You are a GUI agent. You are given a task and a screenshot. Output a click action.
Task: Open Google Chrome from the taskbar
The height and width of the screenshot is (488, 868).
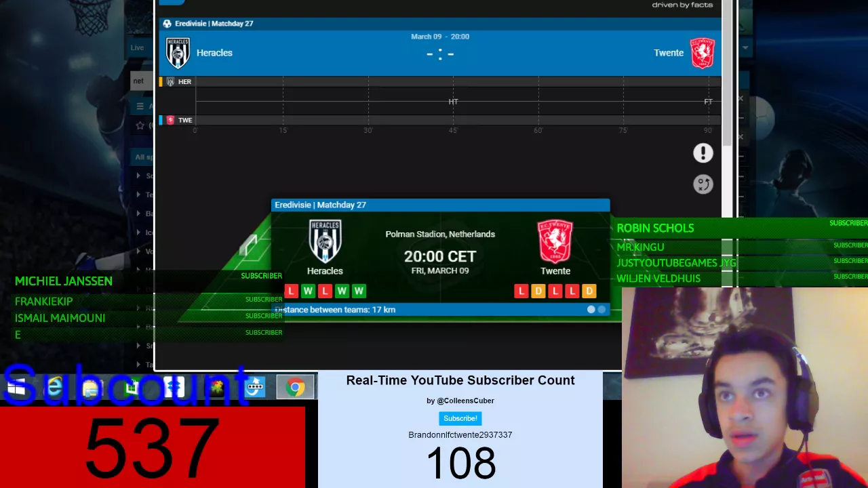pyautogui.click(x=295, y=388)
